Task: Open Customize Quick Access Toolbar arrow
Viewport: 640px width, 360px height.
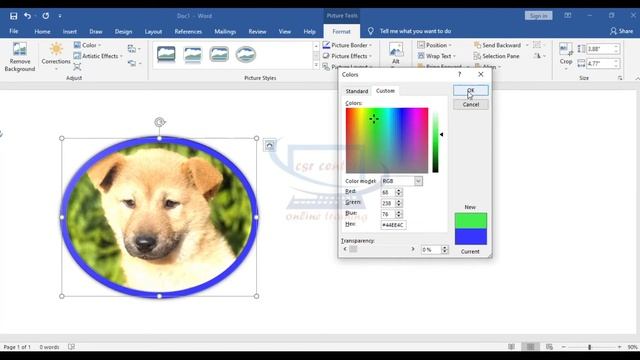Action: click(60, 16)
